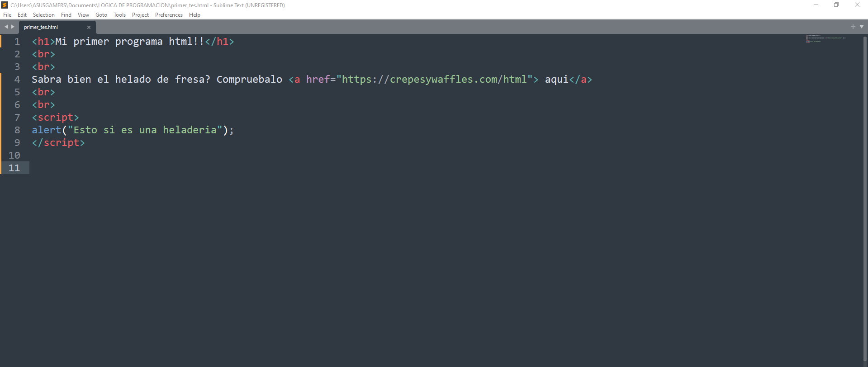The image size is (868, 367).
Task: Go to previous tab with left arrow
Action: click(x=6, y=27)
